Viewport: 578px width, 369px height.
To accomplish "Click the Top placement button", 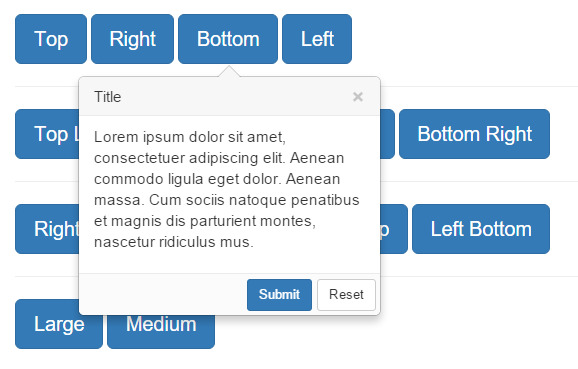I will (51, 39).
